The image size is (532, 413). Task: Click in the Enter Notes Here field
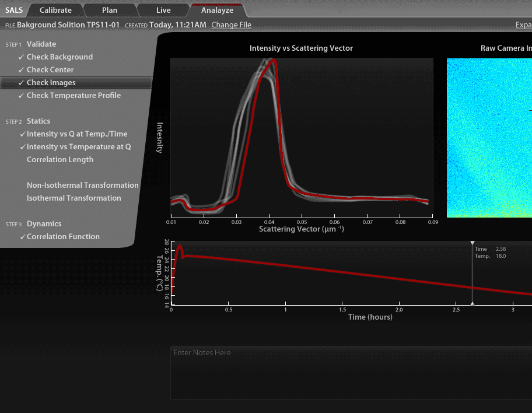point(351,373)
